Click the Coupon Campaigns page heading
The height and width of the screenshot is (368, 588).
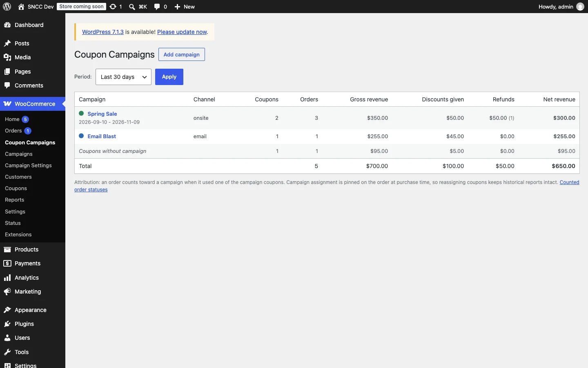click(x=114, y=54)
